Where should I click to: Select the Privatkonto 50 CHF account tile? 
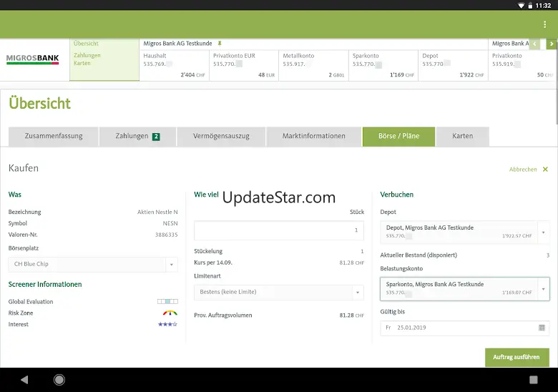click(x=522, y=65)
